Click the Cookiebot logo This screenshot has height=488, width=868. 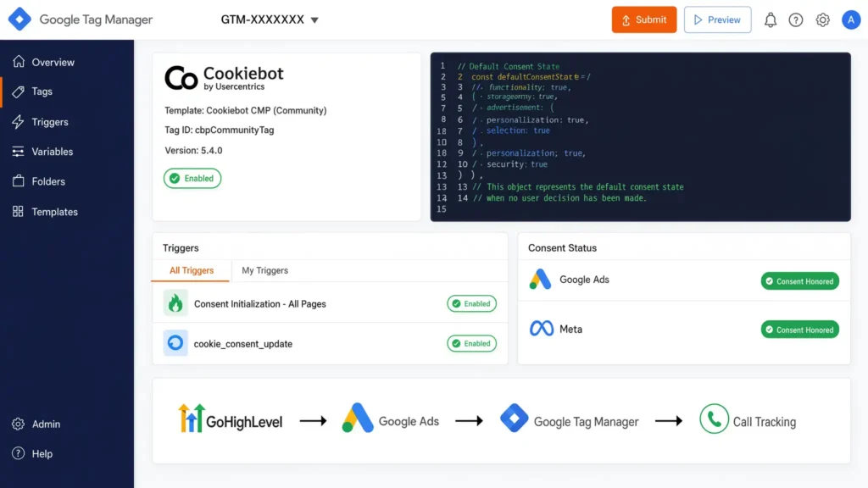[x=224, y=78]
